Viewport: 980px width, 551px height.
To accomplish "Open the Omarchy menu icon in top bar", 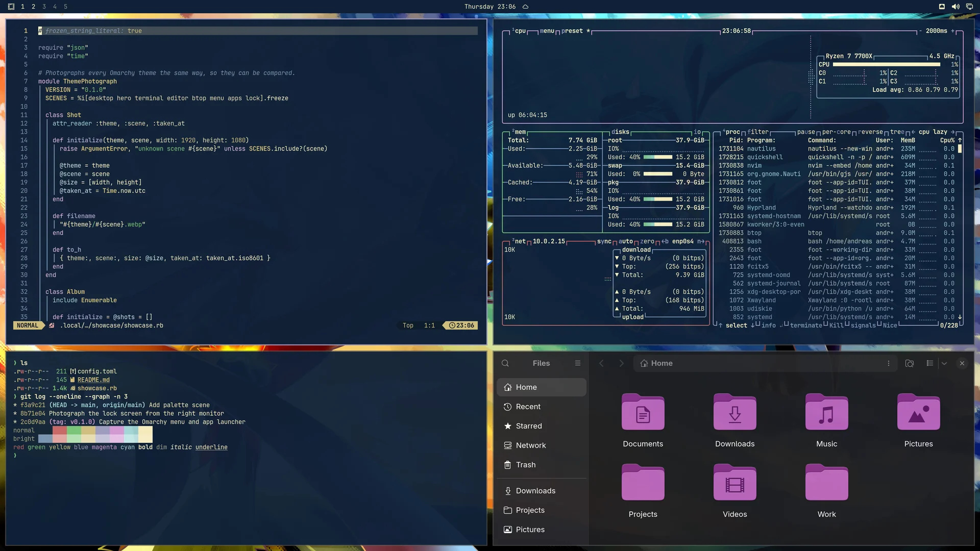I will coord(11,7).
